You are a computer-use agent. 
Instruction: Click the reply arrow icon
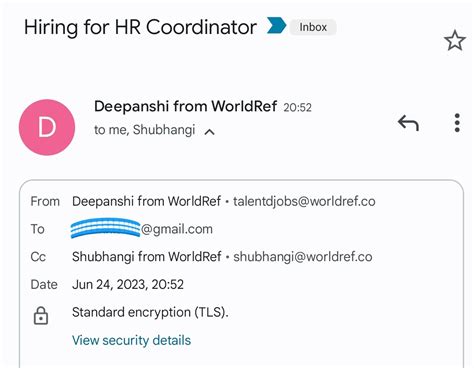(x=408, y=123)
